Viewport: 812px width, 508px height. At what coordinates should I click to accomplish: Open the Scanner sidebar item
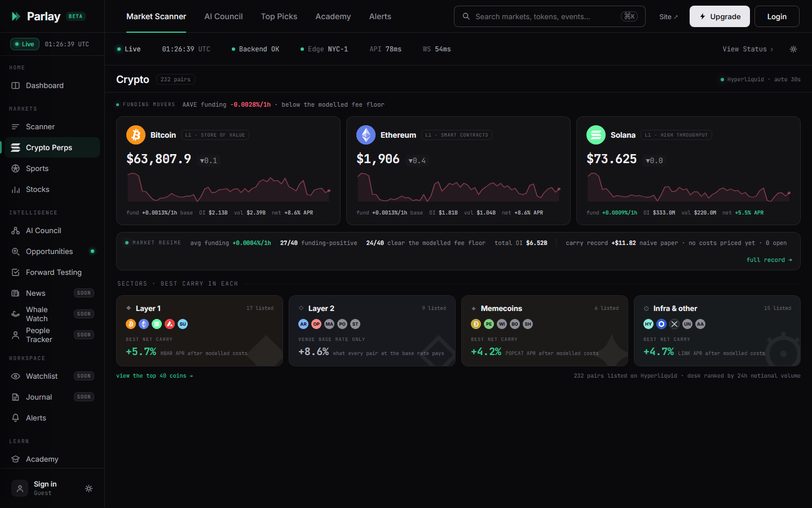click(52, 127)
